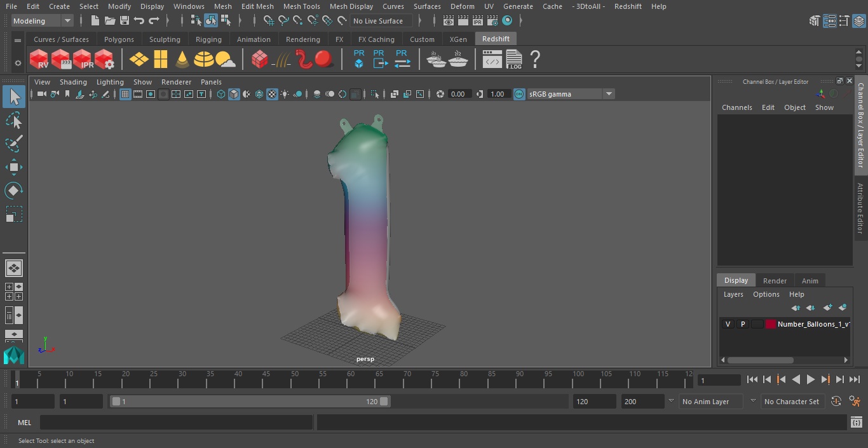
Task: Click the yellow diamonds shelf icon
Action: point(139,60)
